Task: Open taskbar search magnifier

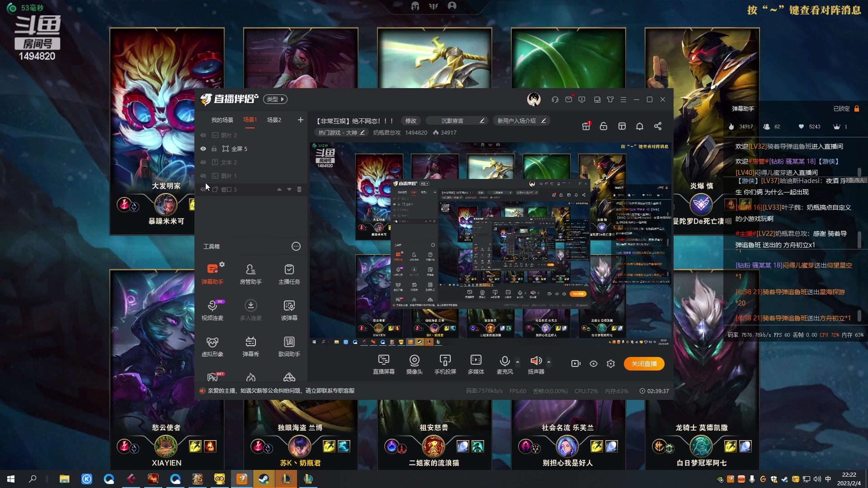Action: 33,479
